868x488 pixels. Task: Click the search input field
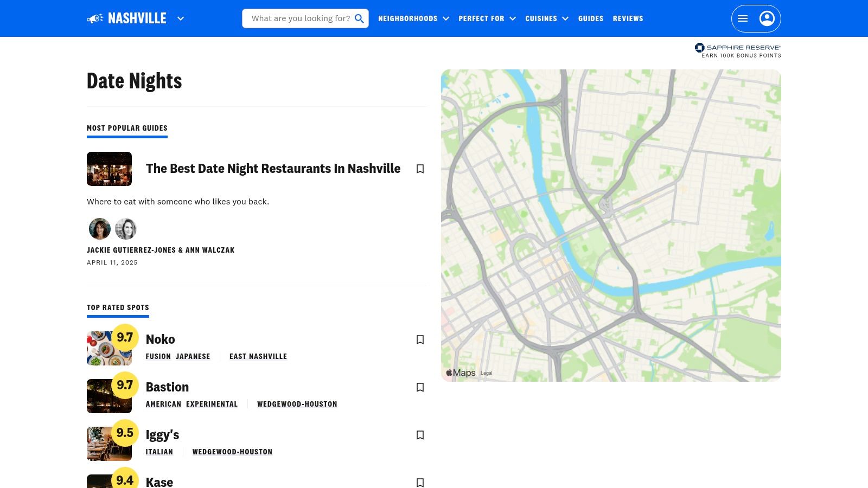point(300,19)
